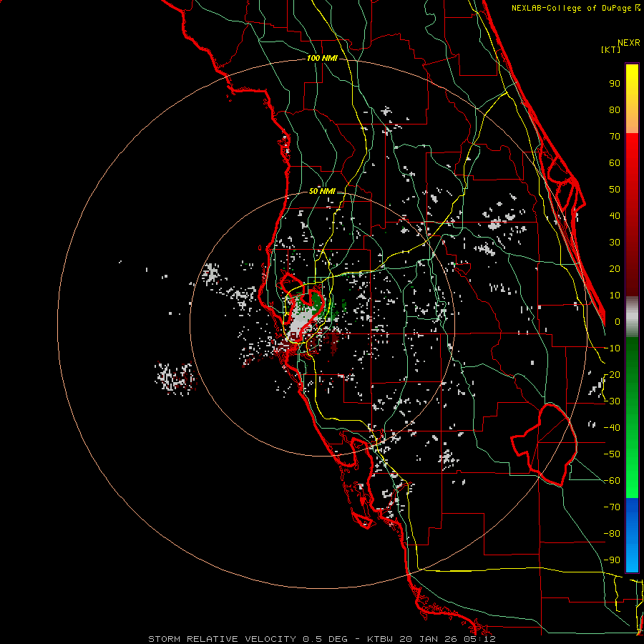Image resolution: width=644 pixels, height=644 pixels.
Task: Click the -10 scale value
Action: click(612, 348)
